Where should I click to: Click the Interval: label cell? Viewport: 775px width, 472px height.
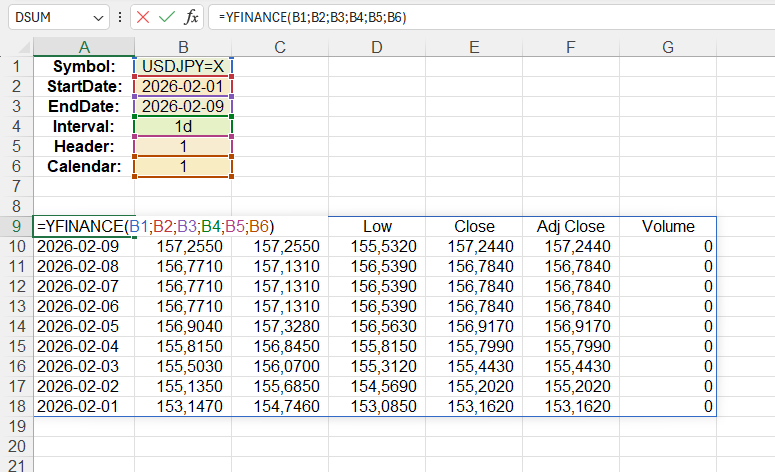84,127
